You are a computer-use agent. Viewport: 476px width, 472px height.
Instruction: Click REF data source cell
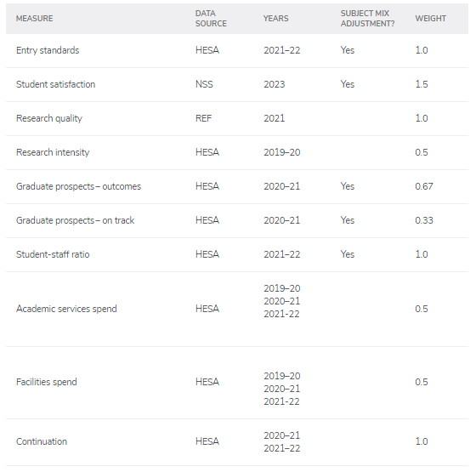(x=204, y=118)
